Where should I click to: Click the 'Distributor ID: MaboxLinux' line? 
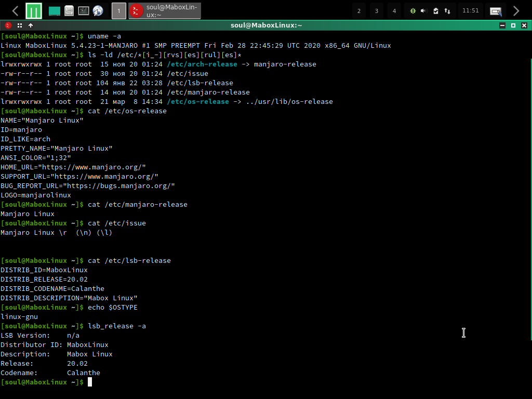tap(55, 345)
